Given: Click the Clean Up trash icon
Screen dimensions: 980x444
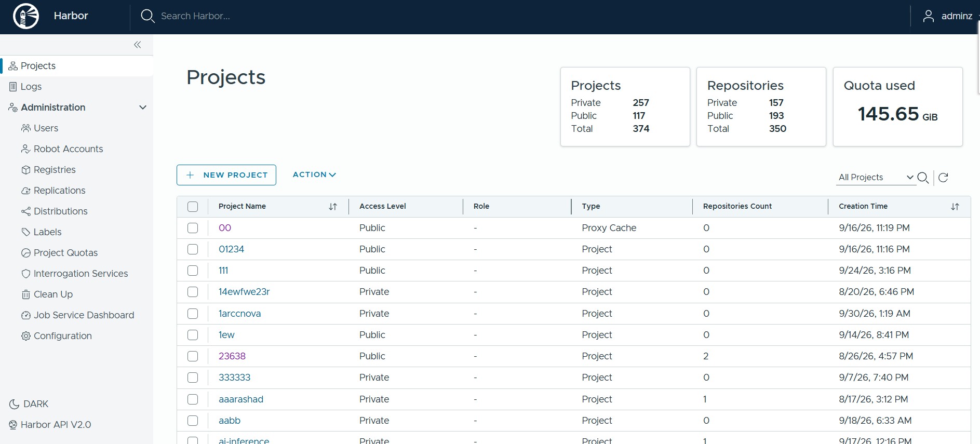Looking at the screenshot, I should pos(26,294).
